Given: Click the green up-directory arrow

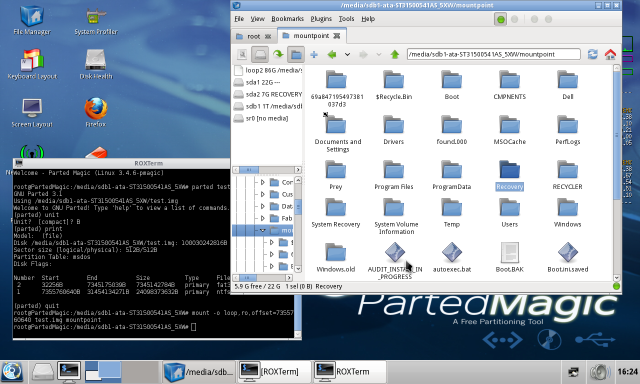Looking at the screenshot, I should [394, 54].
